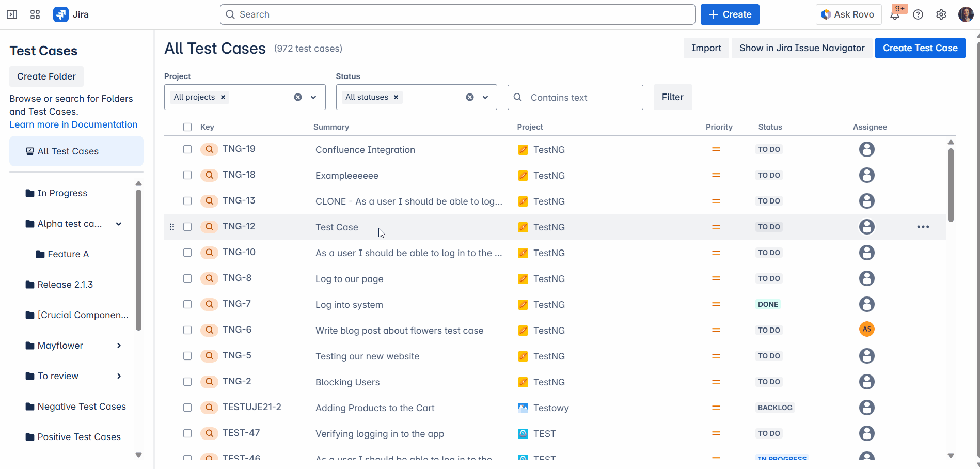Expand the To review folder

(x=119, y=376)
